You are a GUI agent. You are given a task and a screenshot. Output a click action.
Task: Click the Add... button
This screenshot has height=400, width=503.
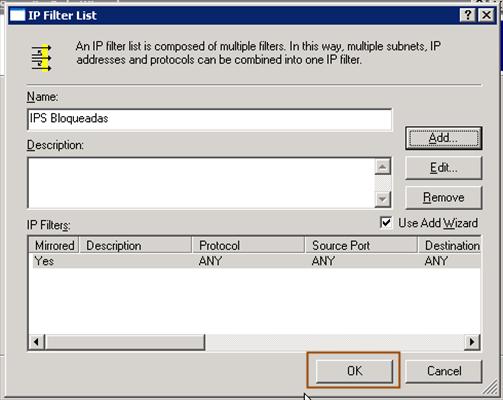pyautogui.click(x=444, y=138)
